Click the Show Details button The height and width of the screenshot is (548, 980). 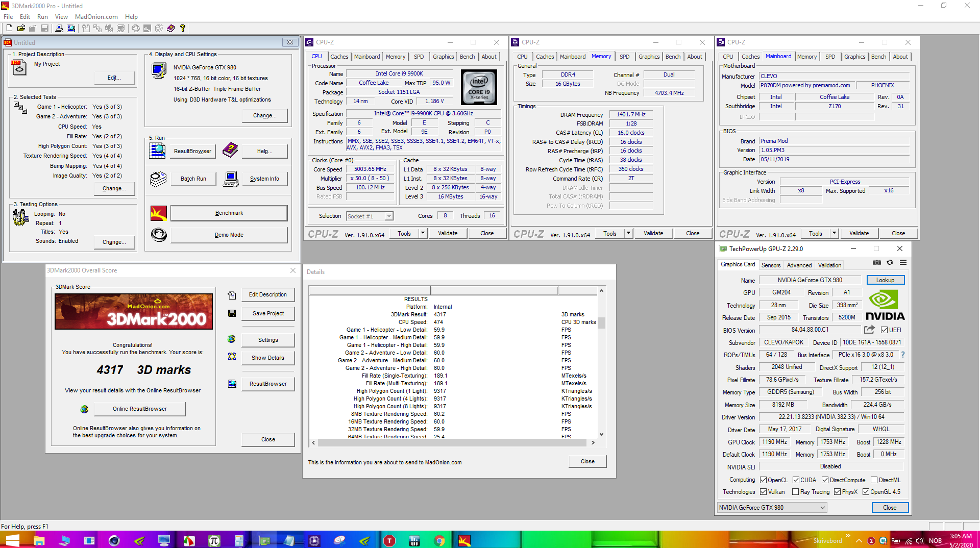click(x=268, y=358)
